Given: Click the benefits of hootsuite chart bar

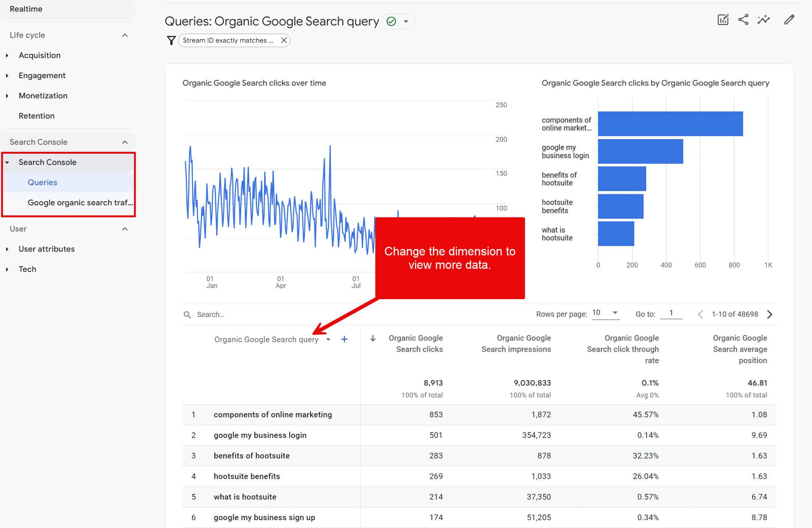Looking at the screenshot, I should [622, 179].
